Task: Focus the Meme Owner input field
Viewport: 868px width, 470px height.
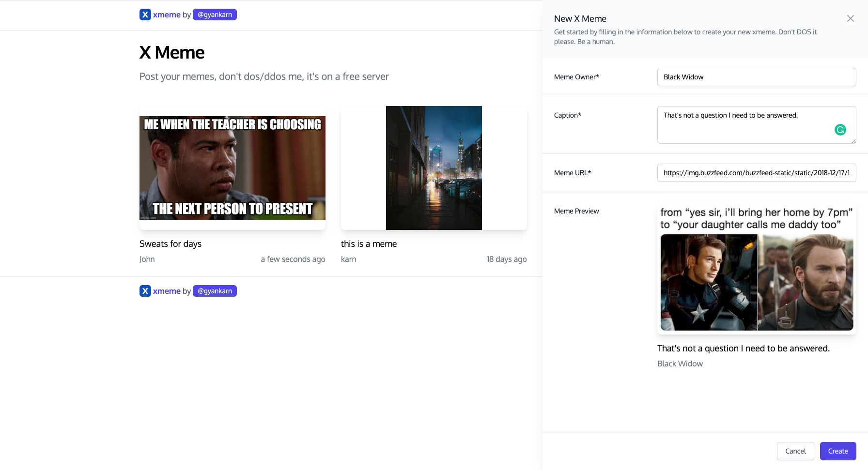Action: (x=757, y=77)
